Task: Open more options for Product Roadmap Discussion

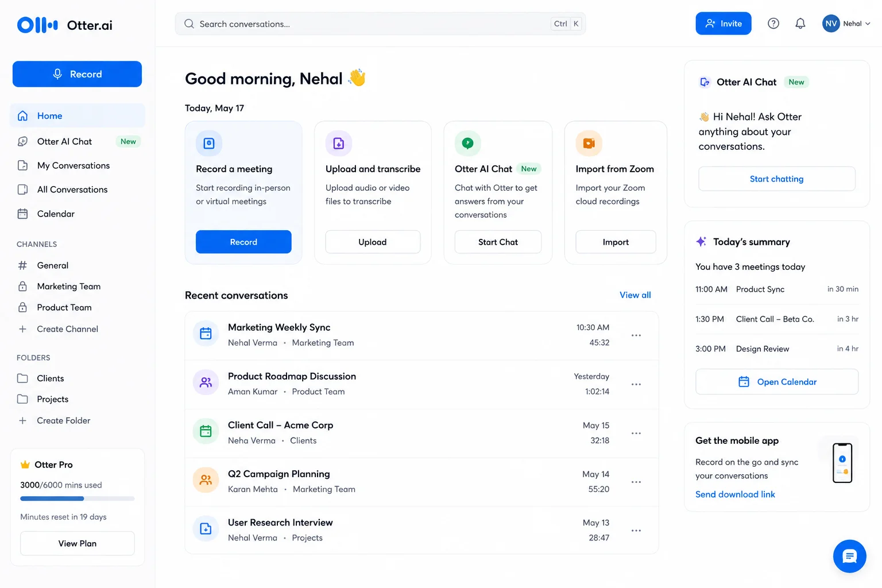Action: [x=636, y=384]
